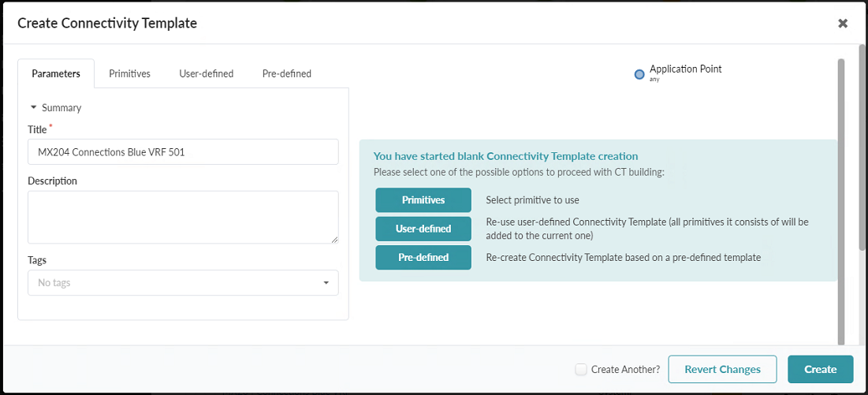Viewport: 868px width, 395px height.
Task: Click the teal User-defined option button
Action: click(423, 229)
